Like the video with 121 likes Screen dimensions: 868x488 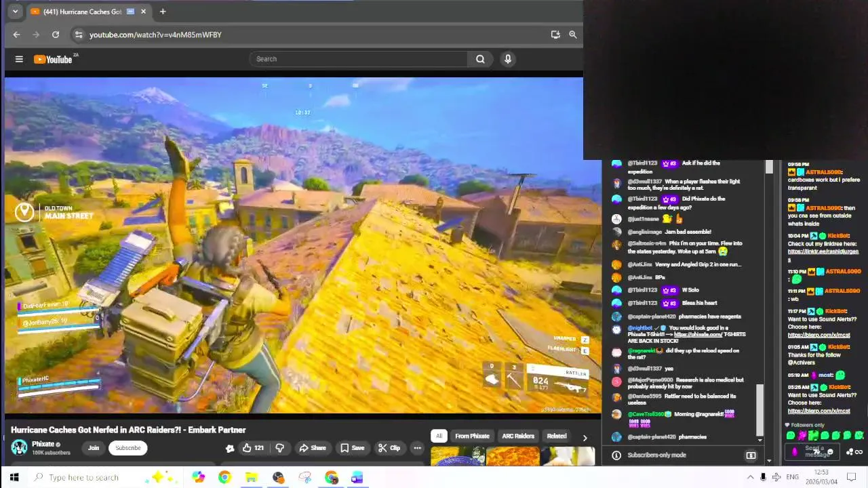pos(253,448)
